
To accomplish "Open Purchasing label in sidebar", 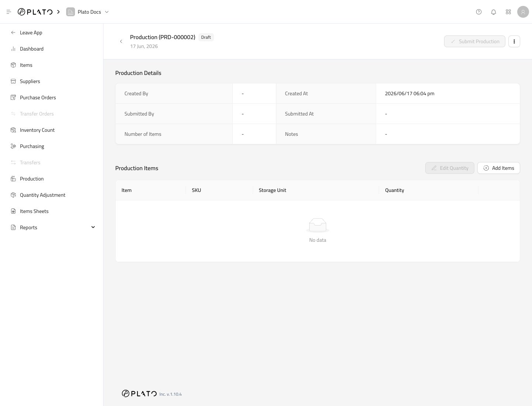I will 32,146.
